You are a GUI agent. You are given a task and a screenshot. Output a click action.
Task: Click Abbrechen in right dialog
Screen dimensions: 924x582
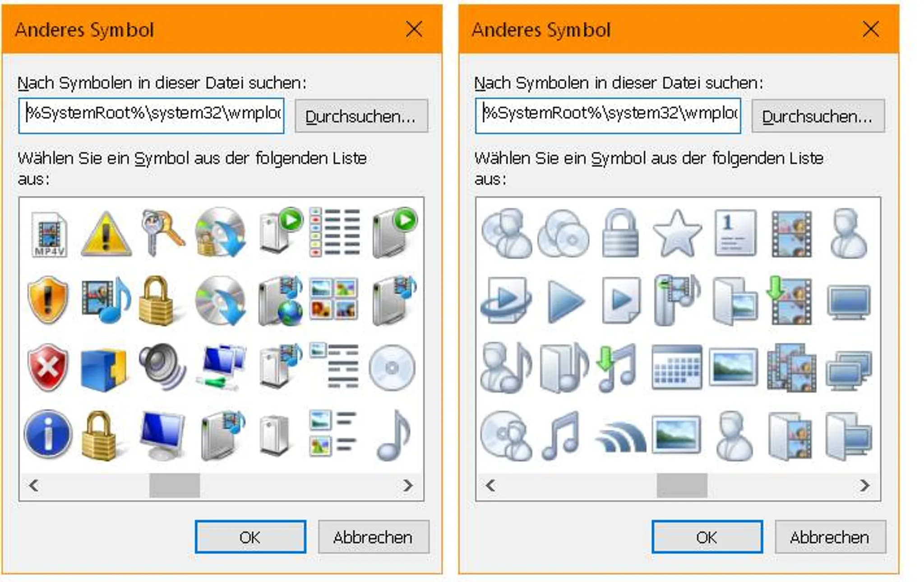(830, 537)
